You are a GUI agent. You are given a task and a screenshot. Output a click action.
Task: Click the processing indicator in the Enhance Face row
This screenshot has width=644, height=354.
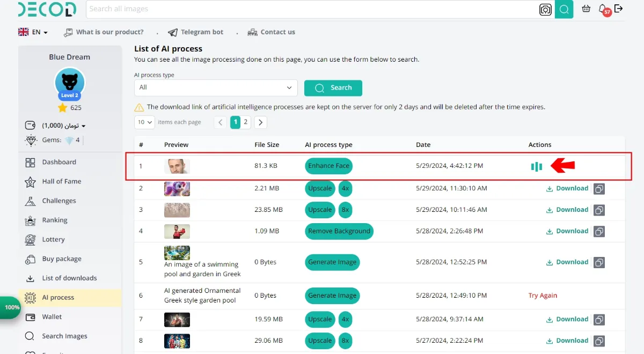point(536,166)
